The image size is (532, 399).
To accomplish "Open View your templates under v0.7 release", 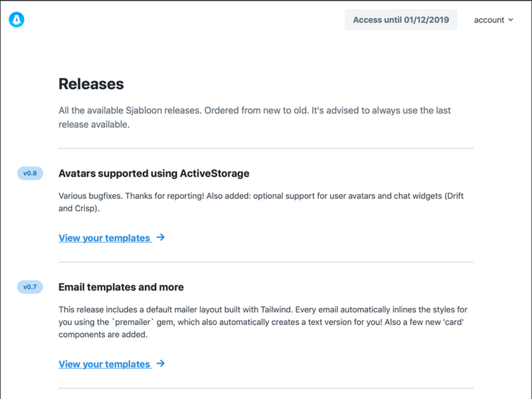I will 104,364.
